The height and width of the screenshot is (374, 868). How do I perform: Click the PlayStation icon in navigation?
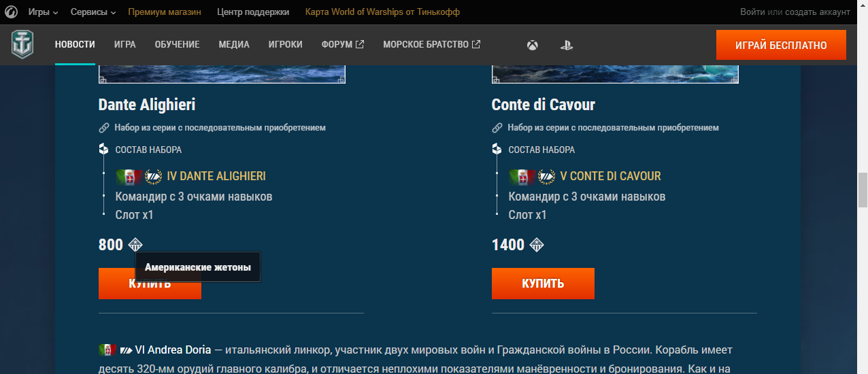(566, 46)
